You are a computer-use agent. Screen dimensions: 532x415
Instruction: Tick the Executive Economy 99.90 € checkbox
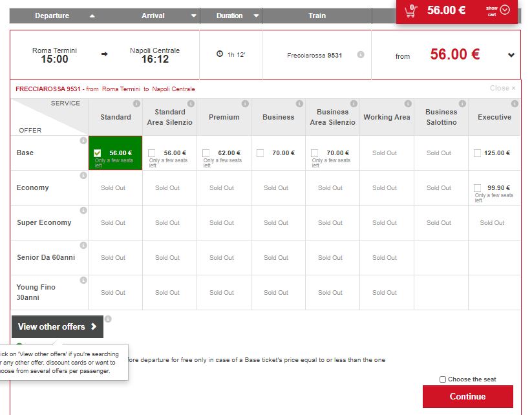pyautogui.click(x=477, y=188)
